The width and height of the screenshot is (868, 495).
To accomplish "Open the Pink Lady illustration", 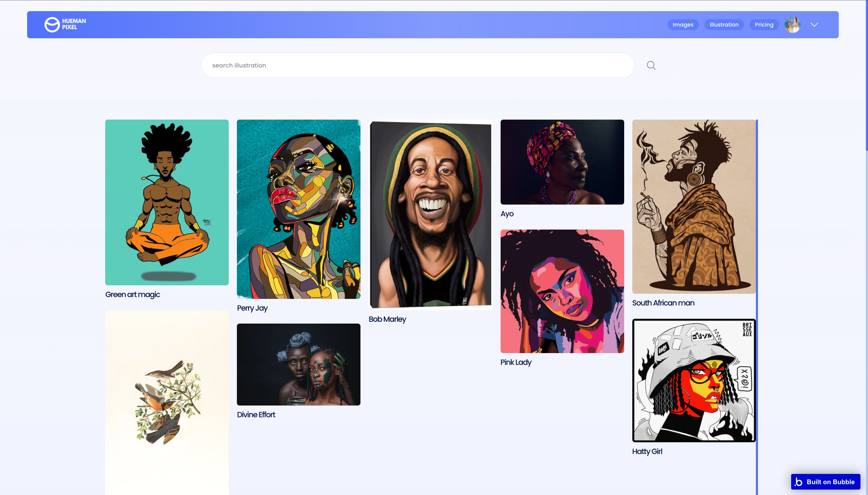I will pyautogui.click(x=562, y=291).
